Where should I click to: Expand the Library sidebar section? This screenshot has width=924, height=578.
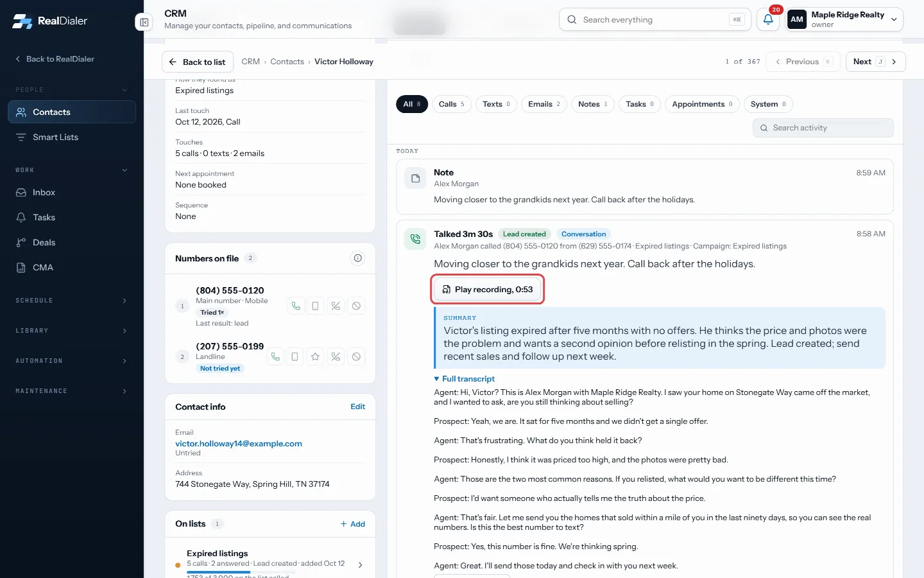coord(72,331)
